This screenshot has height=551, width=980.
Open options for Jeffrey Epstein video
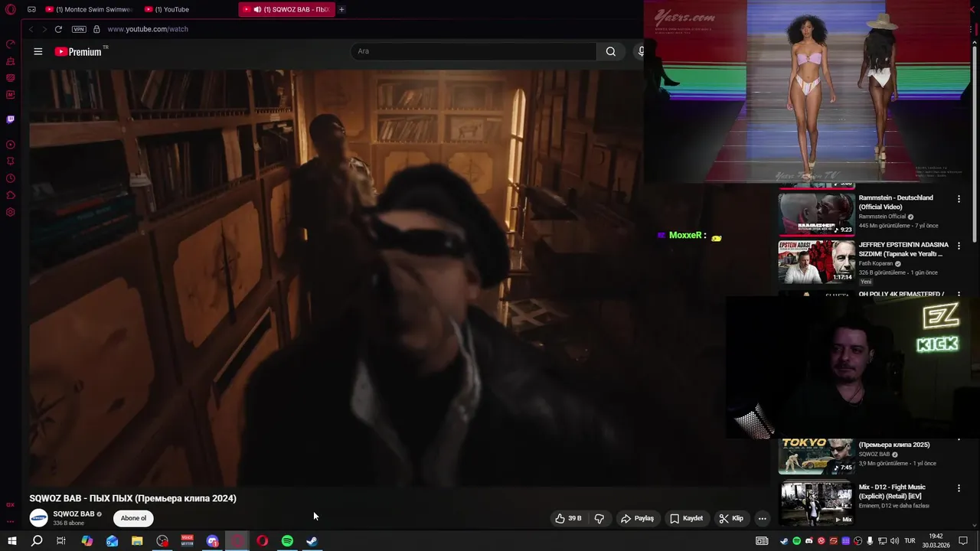pos(959,246)
